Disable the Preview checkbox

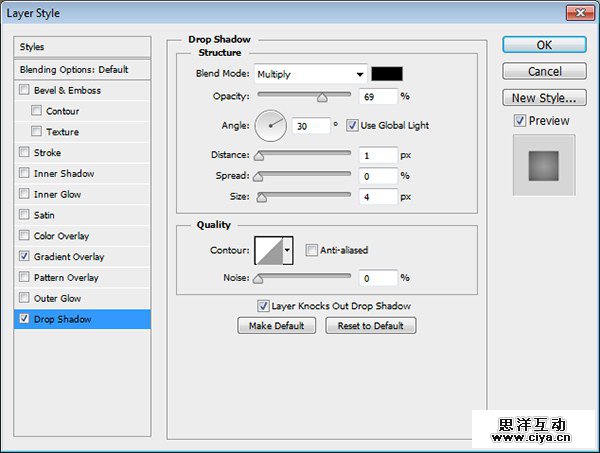click(x=519, y=121)
